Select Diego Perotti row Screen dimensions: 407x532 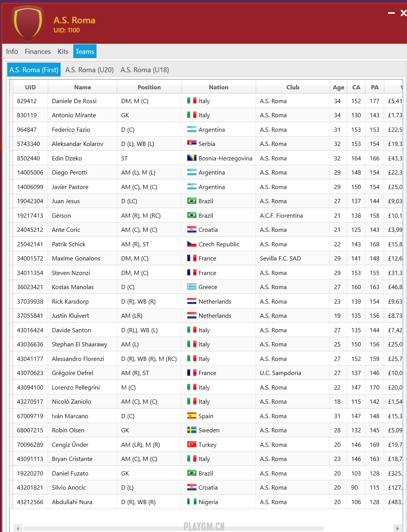(208, 173)
